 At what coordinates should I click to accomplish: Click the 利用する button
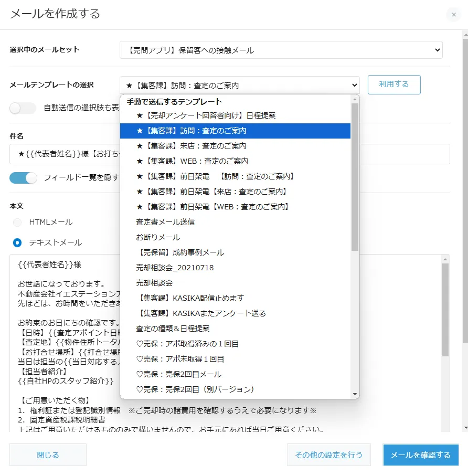click(393, 84)
